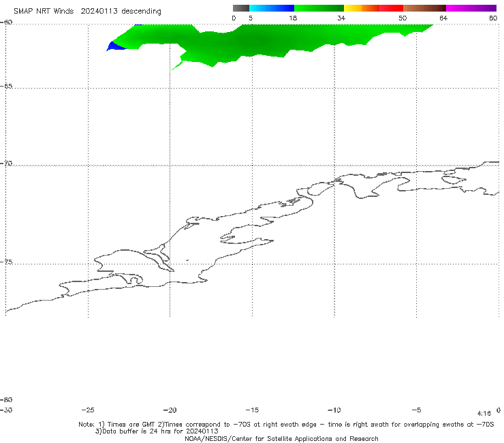504x443 pixels.
Task: Click the color bar label '64'
Action: pyautogui.click(x=443, y=18)
